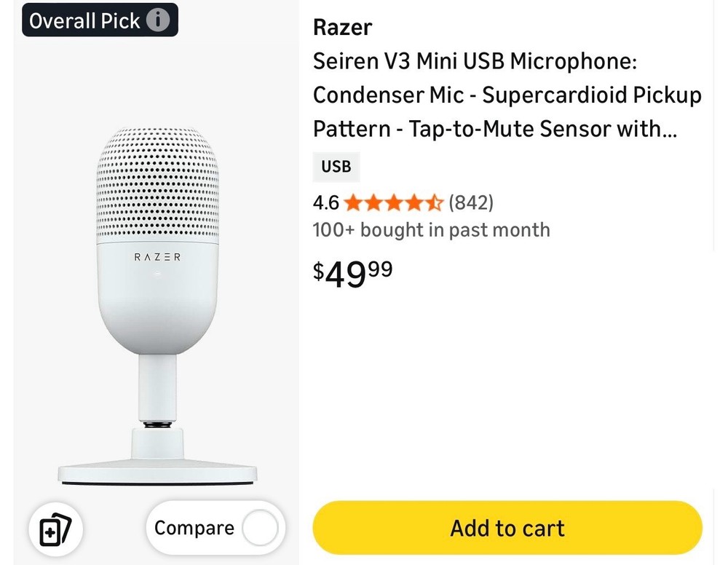Open the Razer brand link
Image resolution: width=728 pixels, height=565 pixels.
[x=342, y=27]
